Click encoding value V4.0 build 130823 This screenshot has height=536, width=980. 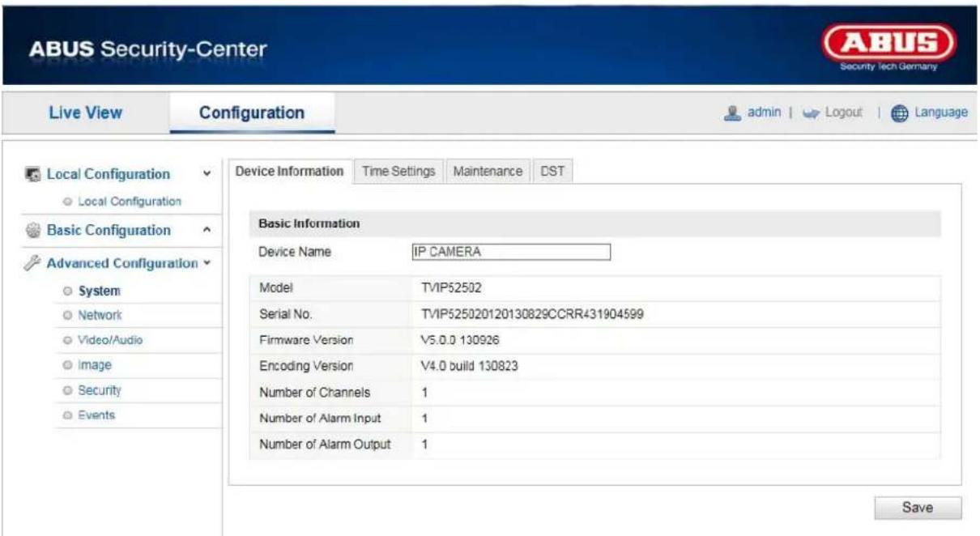[470, 366]
